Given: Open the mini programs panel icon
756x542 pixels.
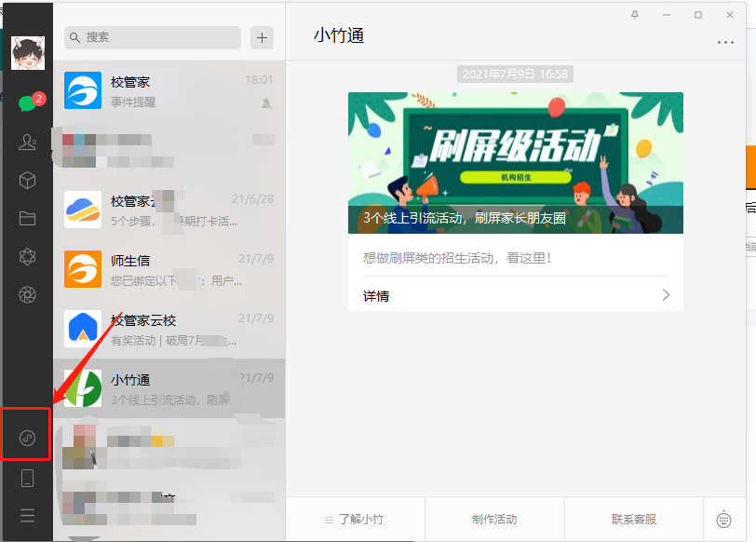Looking at the screenshot, I should tap(28, 438).
